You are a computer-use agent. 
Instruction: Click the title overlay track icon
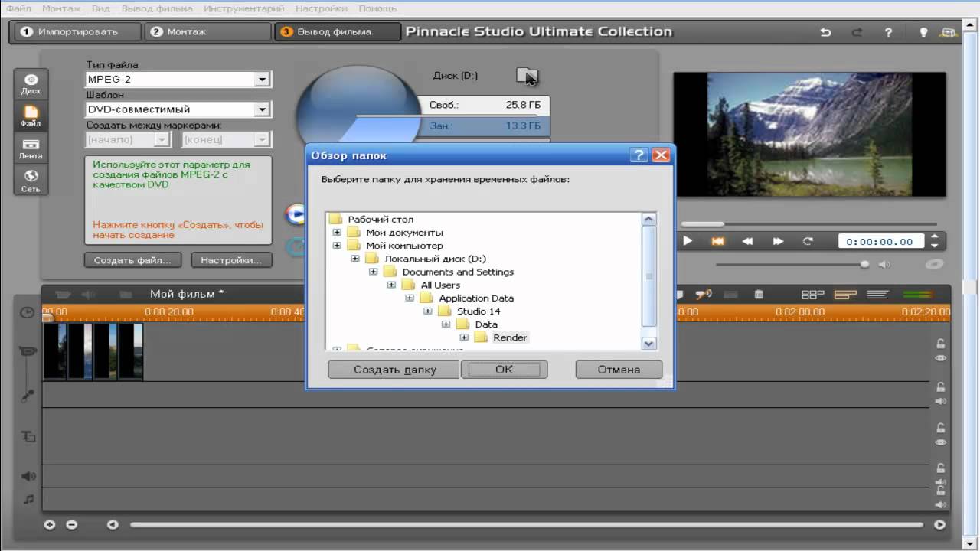[x=28, y=436]
